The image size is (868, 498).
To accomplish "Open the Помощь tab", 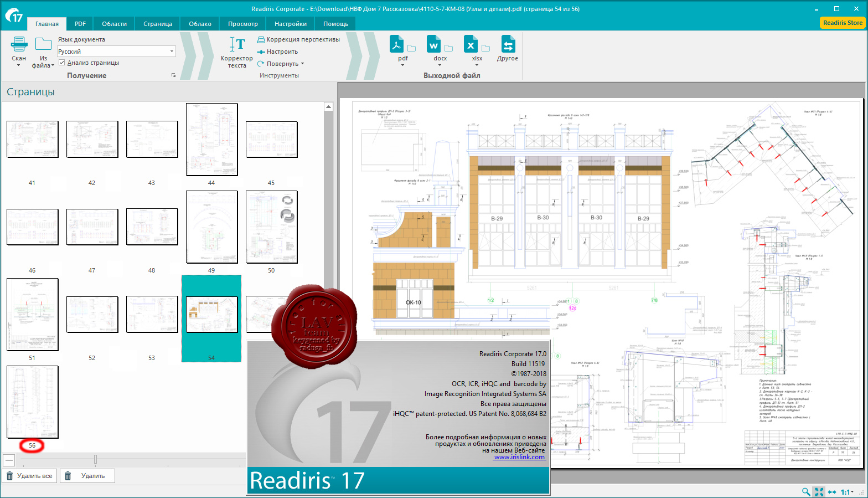I will 336,24.
